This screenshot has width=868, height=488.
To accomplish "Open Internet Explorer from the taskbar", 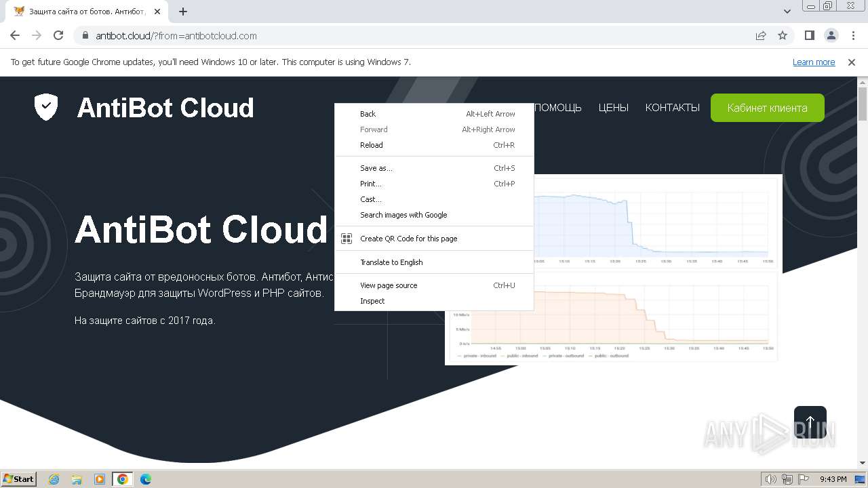I will point(54,479).
